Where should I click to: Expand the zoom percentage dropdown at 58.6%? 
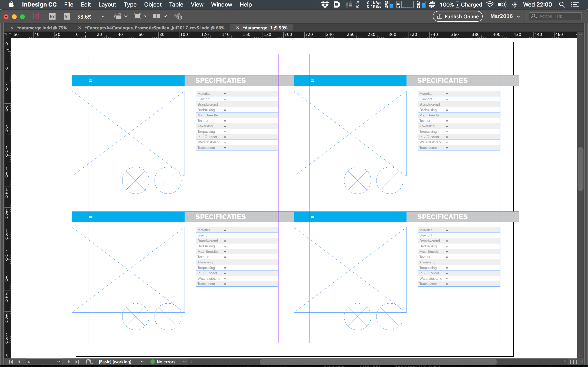click(102, 16)
